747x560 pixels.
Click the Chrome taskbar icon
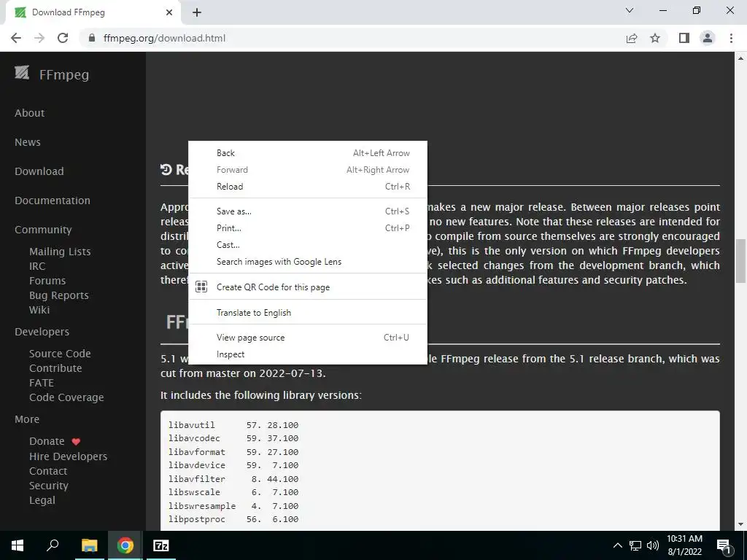125,545
